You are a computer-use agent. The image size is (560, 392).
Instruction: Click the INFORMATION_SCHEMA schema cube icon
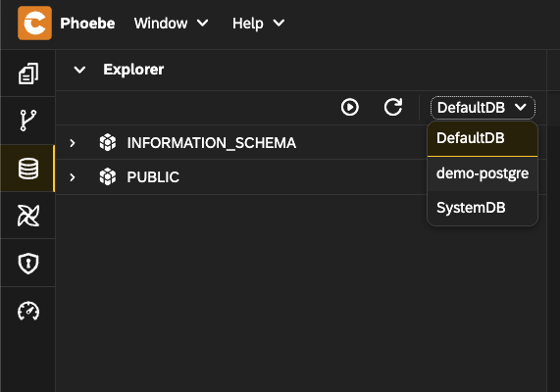(108, 143)
